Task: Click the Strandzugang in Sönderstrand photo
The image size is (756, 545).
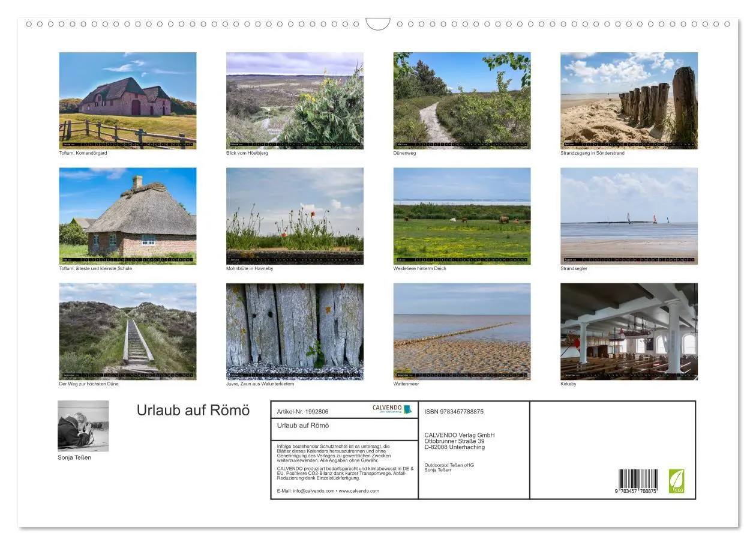Action: point(629,100)
